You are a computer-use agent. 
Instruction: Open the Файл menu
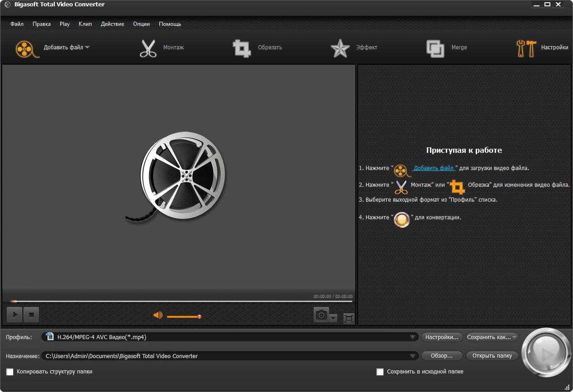(17, 24)
